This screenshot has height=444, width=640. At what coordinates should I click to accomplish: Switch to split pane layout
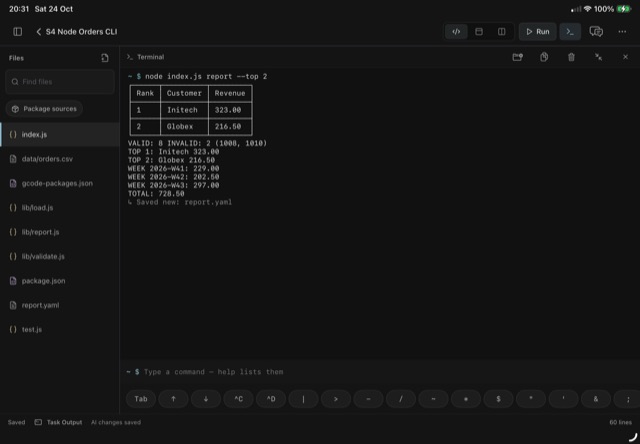pos(502,31)
